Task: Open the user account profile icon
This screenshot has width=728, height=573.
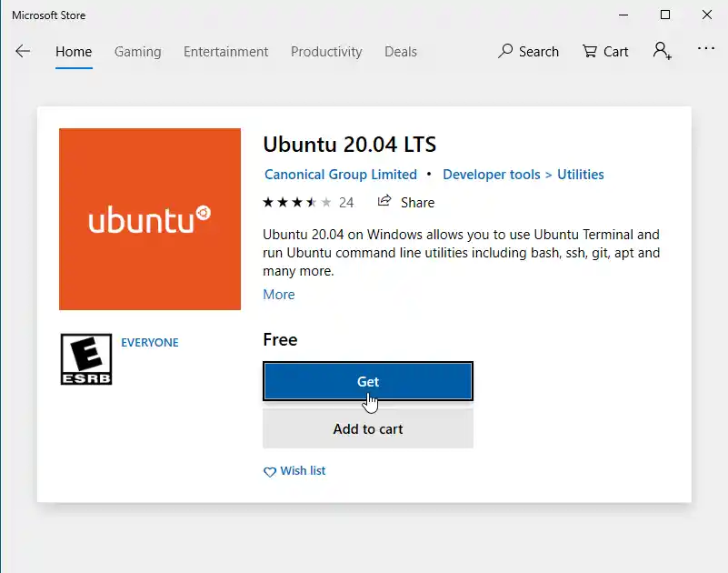Action: [x=662, y=50]
